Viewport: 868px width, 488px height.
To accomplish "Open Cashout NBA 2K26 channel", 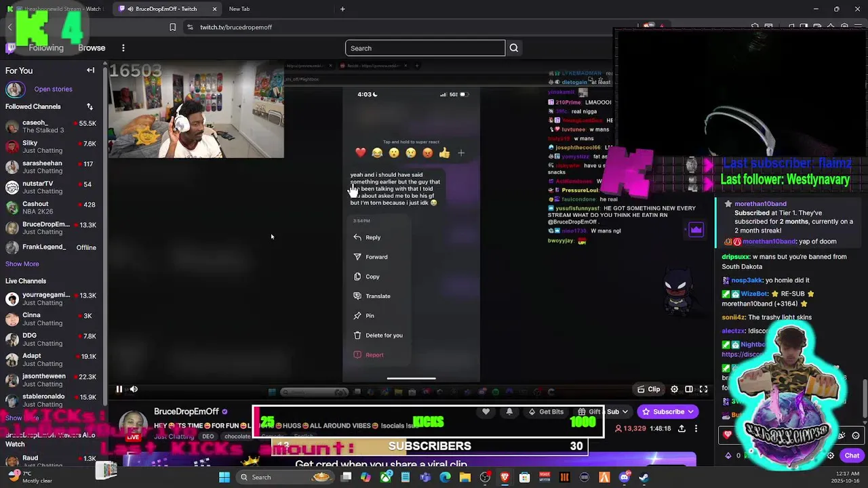I will 51,208.
